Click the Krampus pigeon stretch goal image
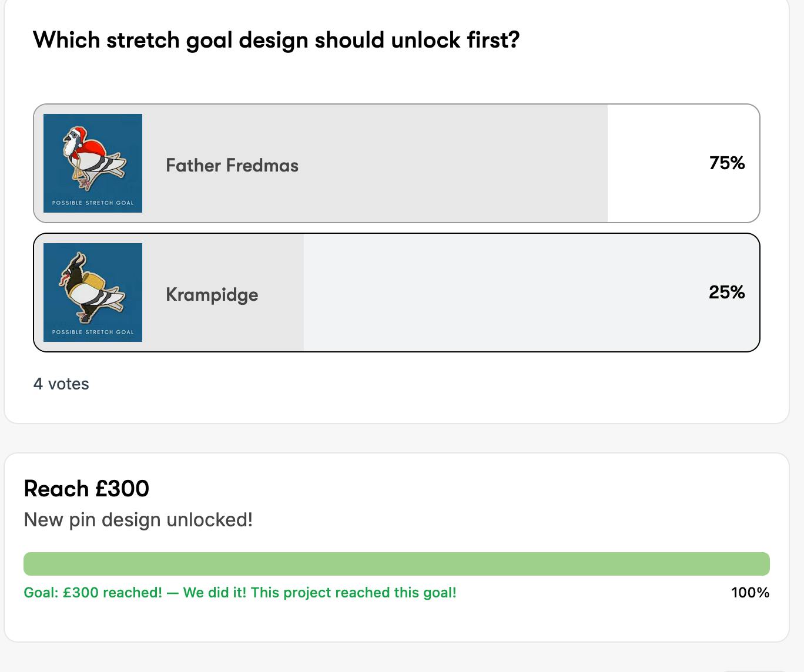804x672 pixels. (92, 292)
